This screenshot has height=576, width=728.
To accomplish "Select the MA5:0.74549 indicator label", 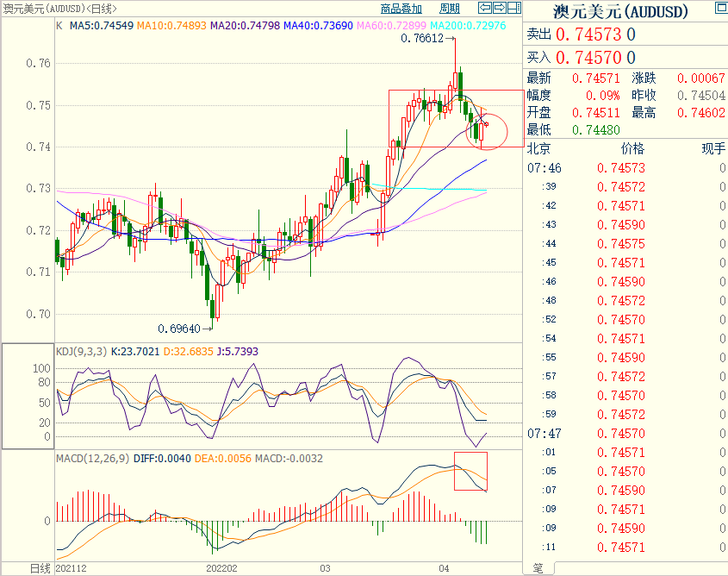I will 101,26.
